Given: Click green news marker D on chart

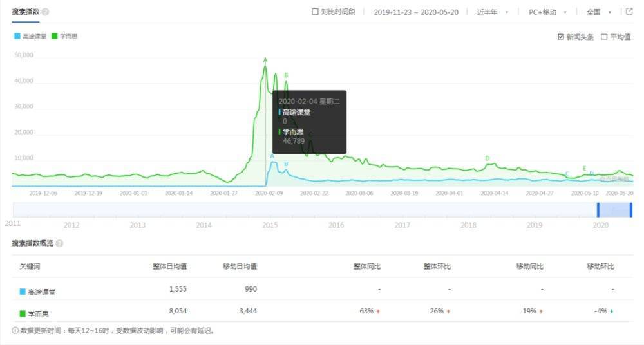Looking at the screenshot, I should pos(488,158).
